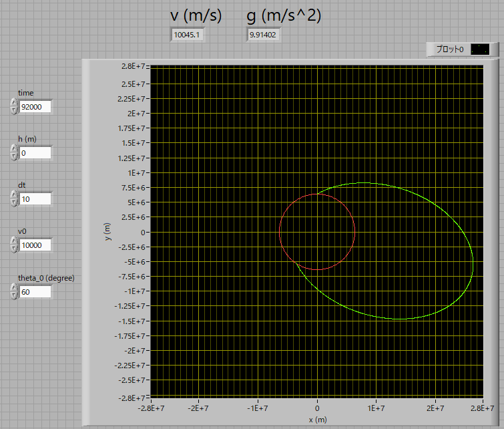Click the y-axis 1.5E+7 tick label
Image resolution: width=504 pixels, height=429 pixels.
click(x=133, y=143)
